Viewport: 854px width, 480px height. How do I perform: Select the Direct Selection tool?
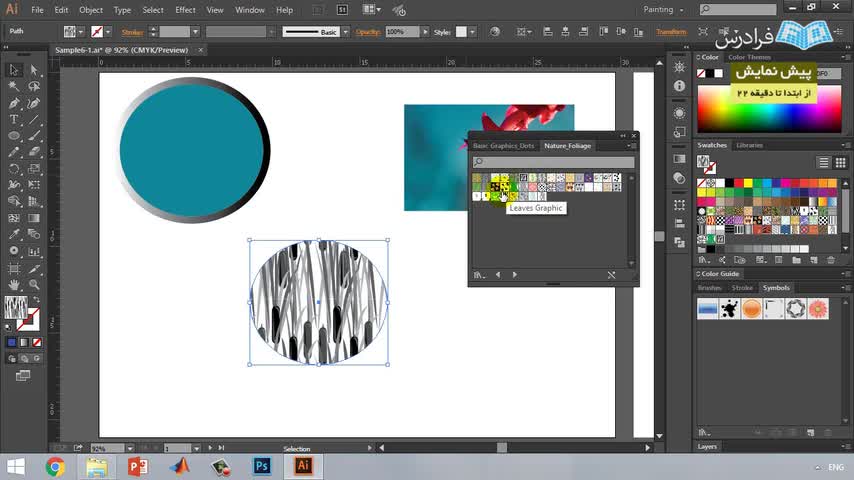[33, 70]
